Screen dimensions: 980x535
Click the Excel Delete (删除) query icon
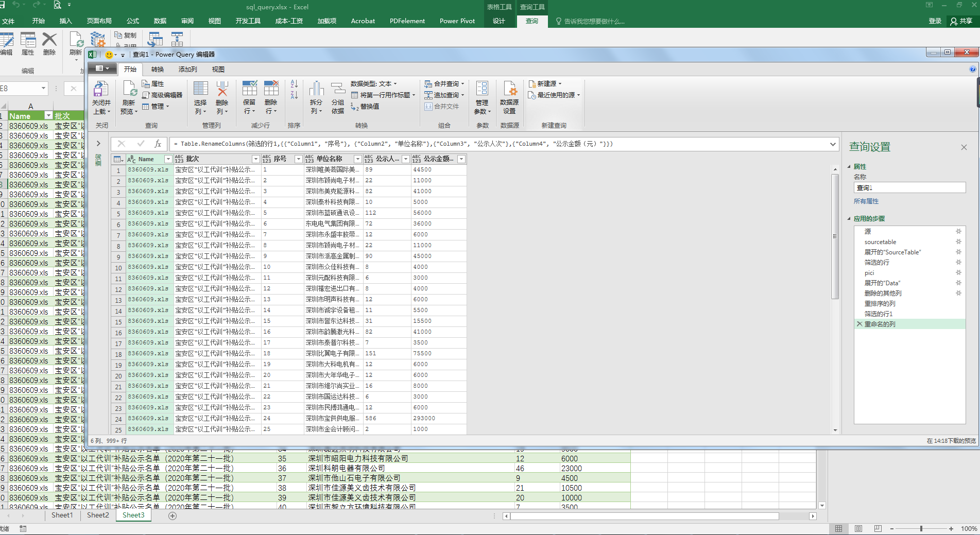click(x=49, y=40)
